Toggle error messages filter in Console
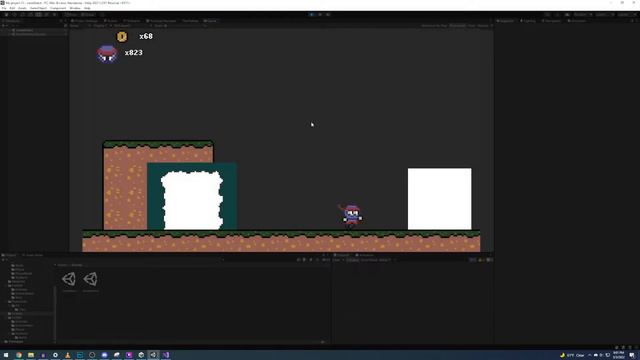Viewport: 640px width, 360px height. pyautogui.click(x=490, y=260)
